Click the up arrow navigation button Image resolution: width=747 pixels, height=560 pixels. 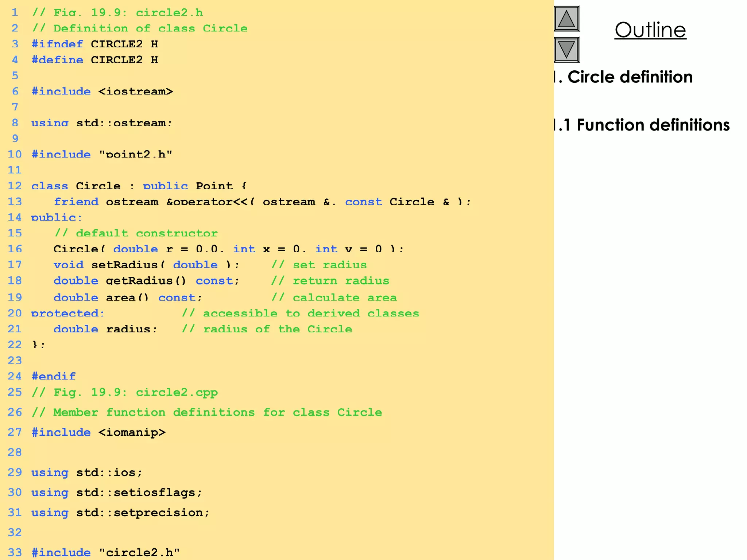click(566, 19)
